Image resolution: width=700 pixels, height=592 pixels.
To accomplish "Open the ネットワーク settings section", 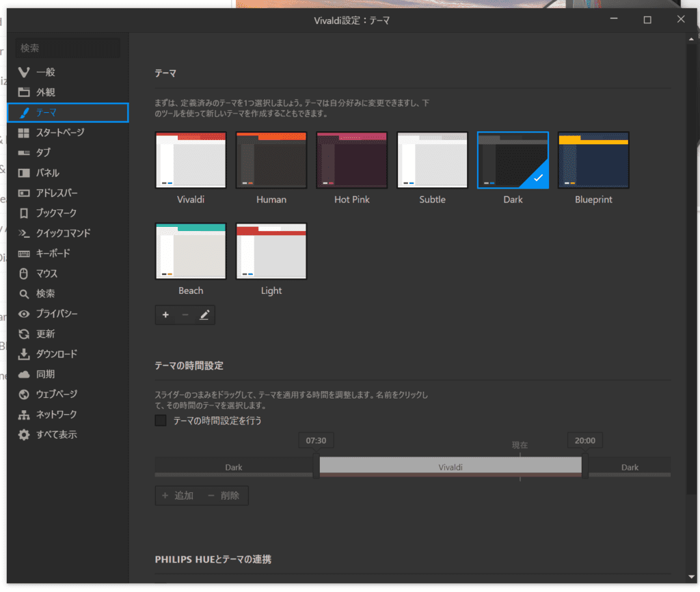I will tap(68, 415).
